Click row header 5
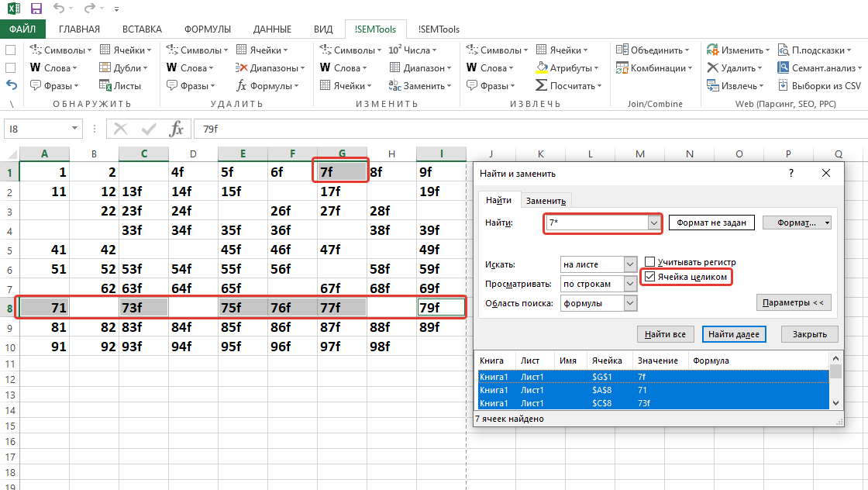 coord(9,250)
